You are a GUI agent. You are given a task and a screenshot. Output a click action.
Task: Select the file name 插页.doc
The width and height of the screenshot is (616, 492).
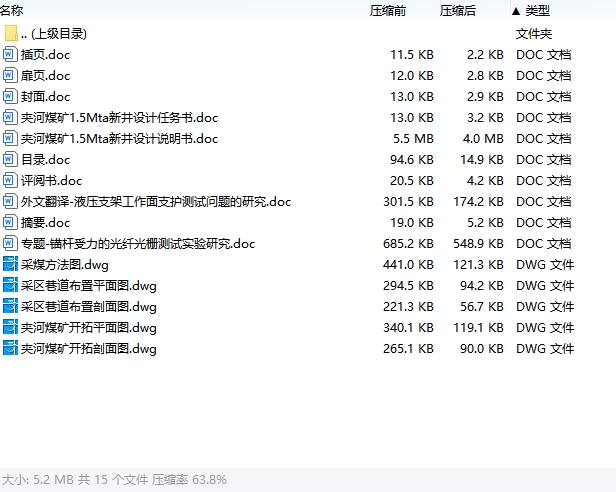click(46, 55)
